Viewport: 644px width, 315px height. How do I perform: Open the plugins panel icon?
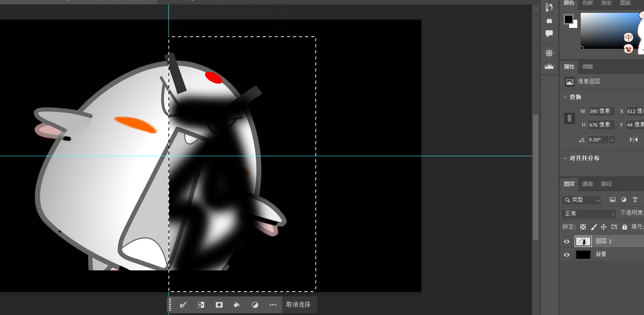[549, 21]
